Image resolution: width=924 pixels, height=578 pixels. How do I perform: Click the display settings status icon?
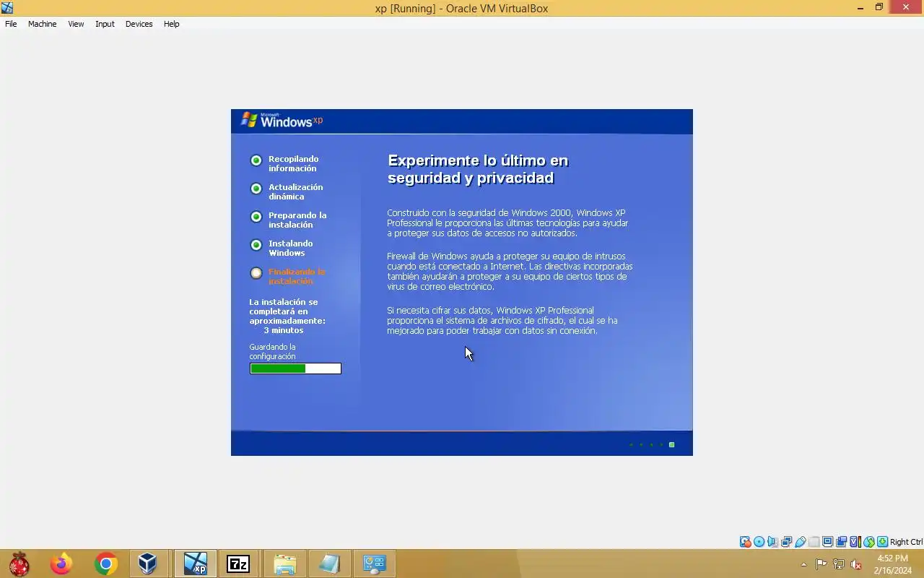827,542
